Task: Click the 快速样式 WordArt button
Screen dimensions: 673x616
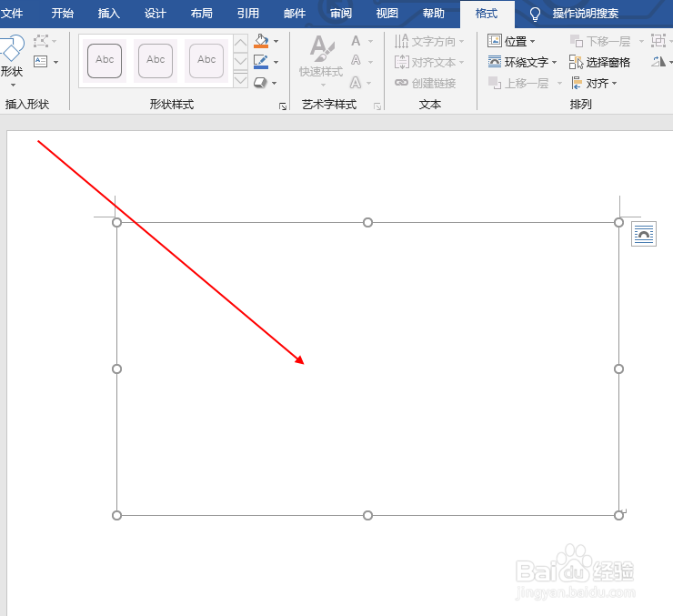Action: (x=321, y=60)
